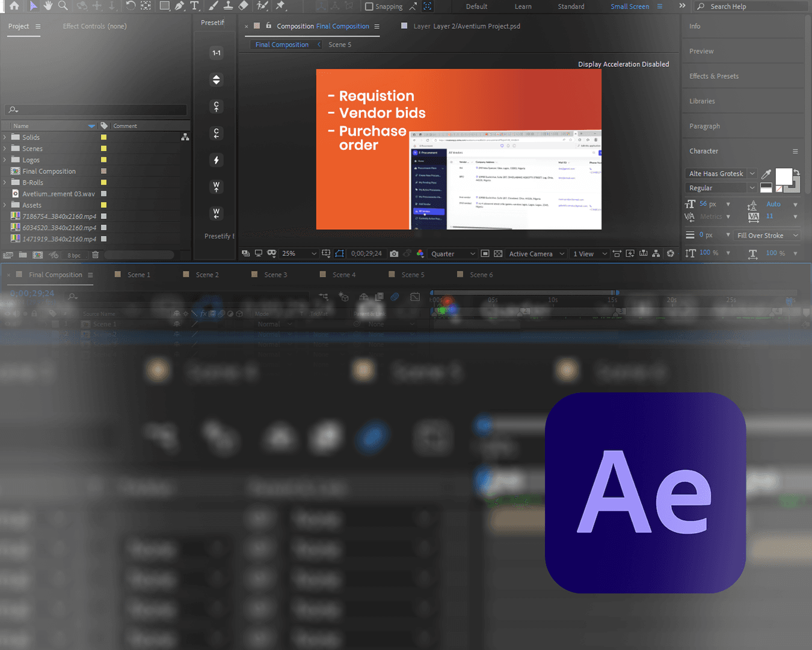The height and width of the screenshot is (650, 812).
Task: Open the Quarter resolution dropdown
Action: [x=453, y=253]
